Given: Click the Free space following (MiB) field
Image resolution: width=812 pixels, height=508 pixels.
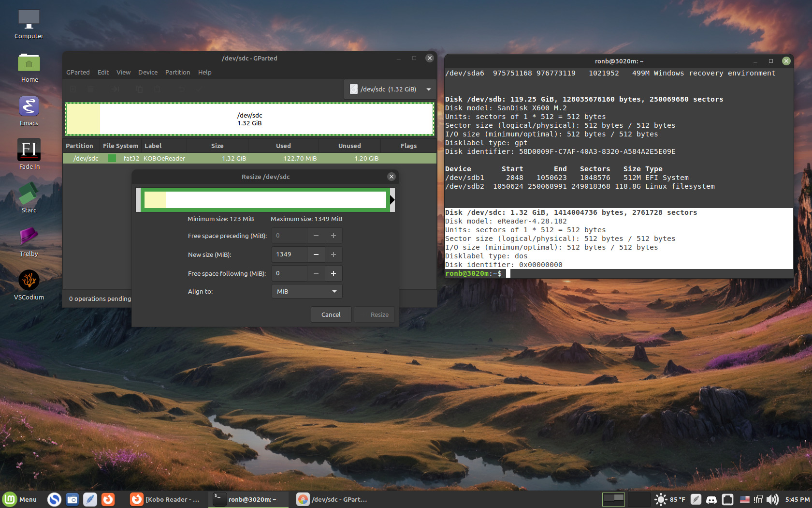Looking at the screenshot, I should pos(289,273).
